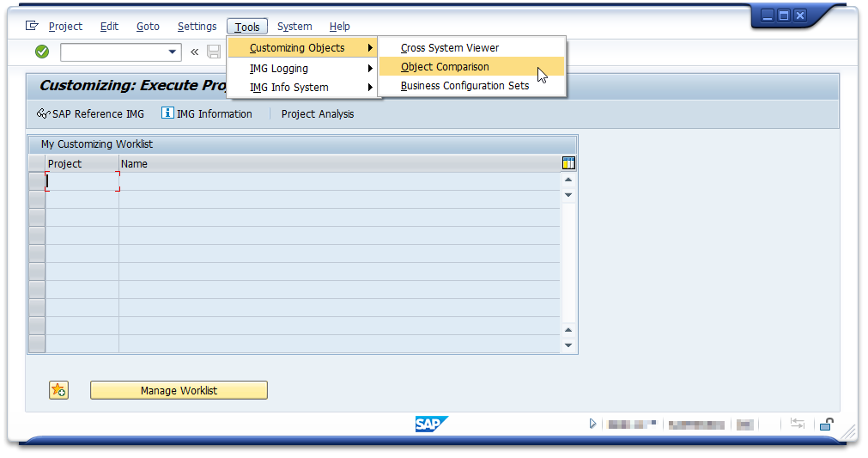Viewport: 868px width, 458px height.
Task: Click the status bar expand triangle icon
Action: click(x=593, y=424)
